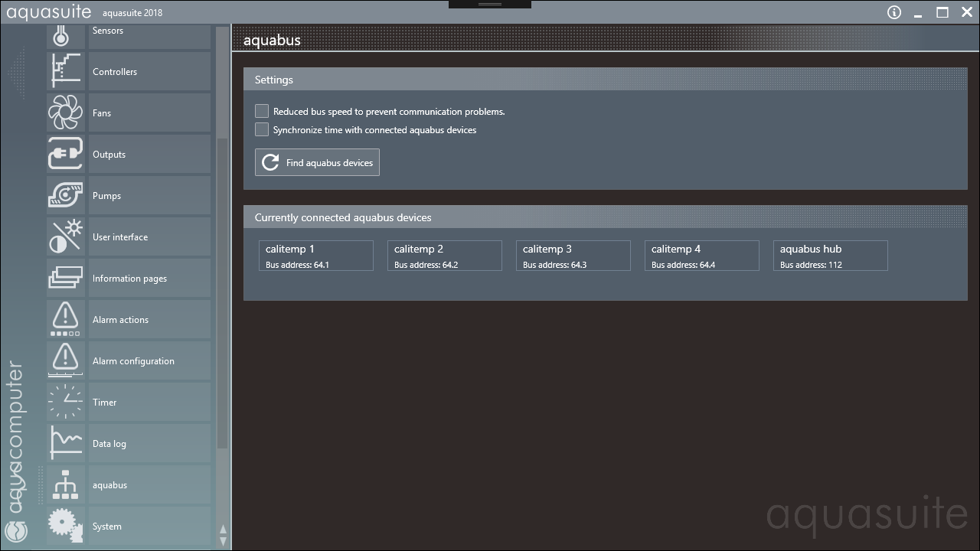Click 'Currently connected aquabus devices' header
This screenshot has height=551, width=980.
606,217
